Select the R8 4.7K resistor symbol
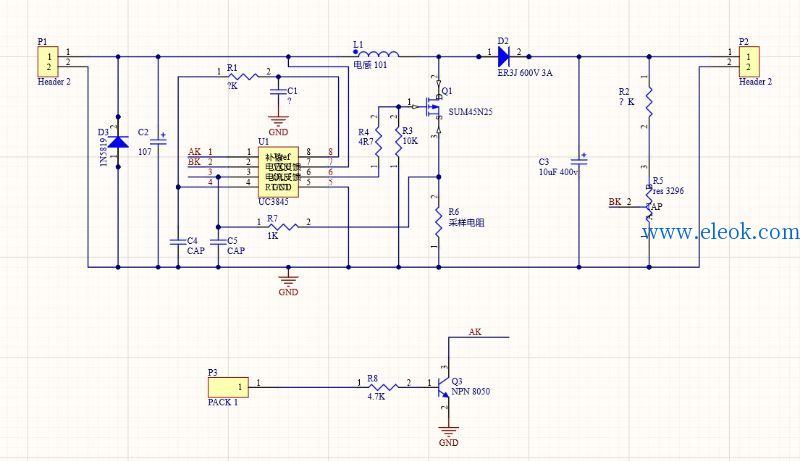 pyautogui.click(x=383, y=388)
